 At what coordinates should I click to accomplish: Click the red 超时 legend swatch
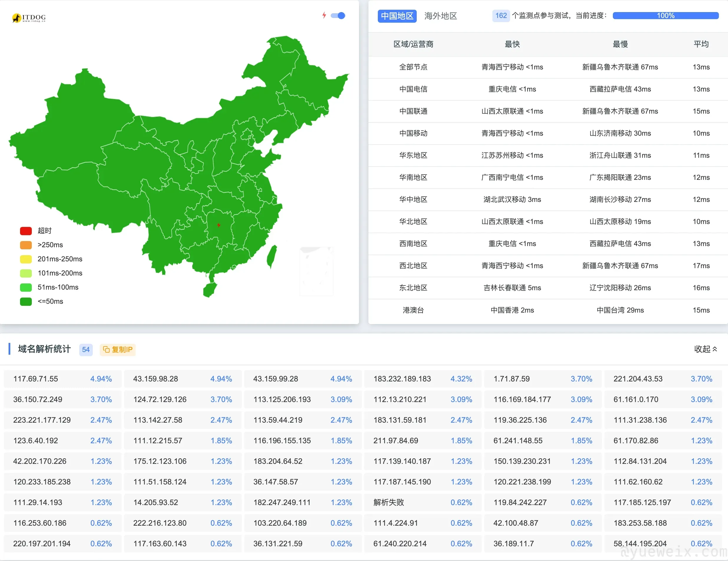coord(26,231)
